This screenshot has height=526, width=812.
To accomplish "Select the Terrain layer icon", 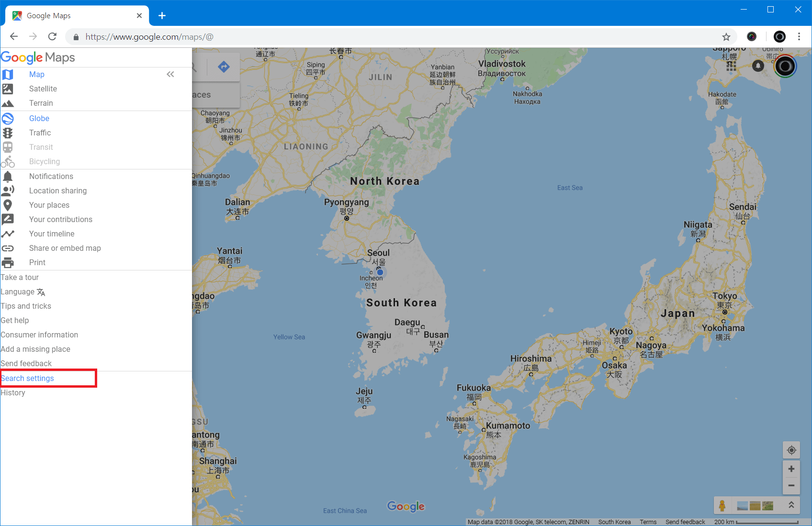I will (x=8, y=103).
